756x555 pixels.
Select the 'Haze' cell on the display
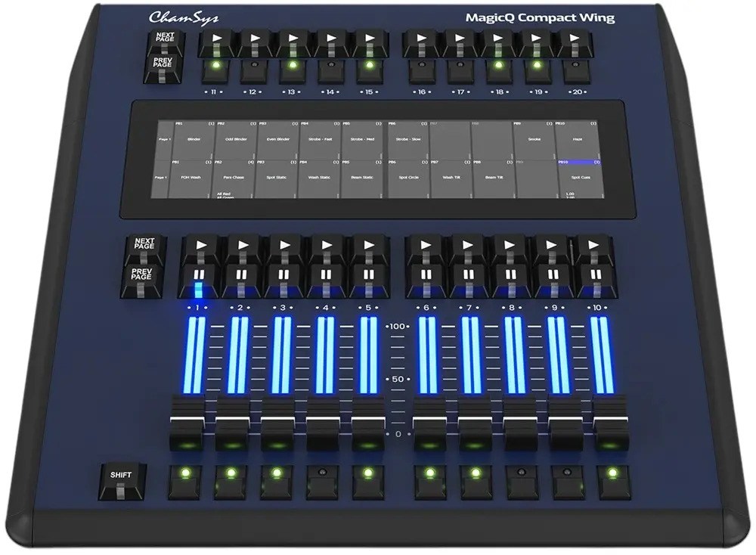(x=577, y=140)
